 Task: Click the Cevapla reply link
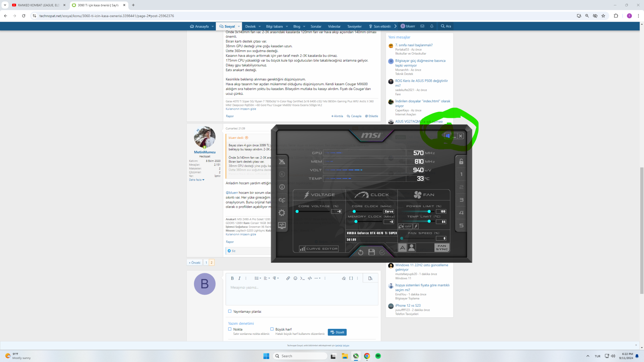354,116
